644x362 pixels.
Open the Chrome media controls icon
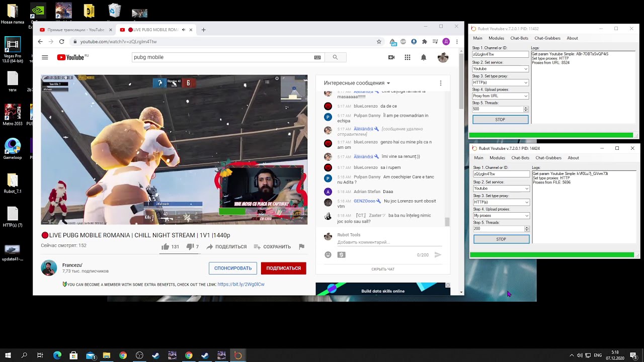435,42
